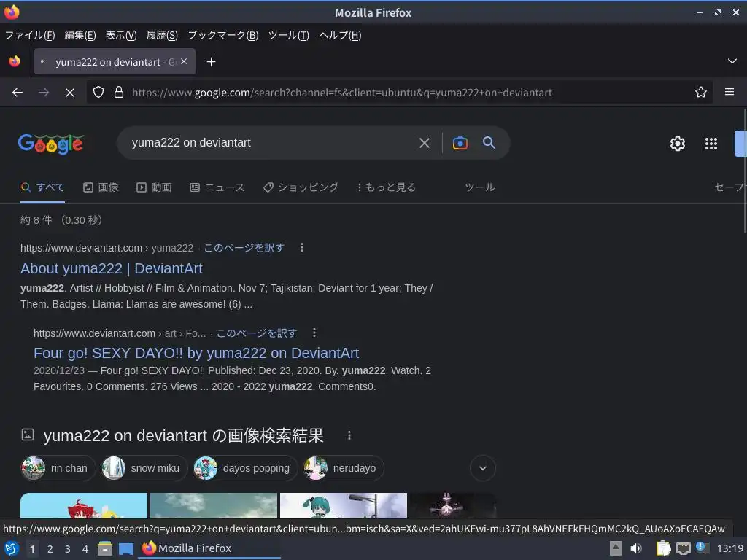Stop page loading with the X button

[69, 93]
